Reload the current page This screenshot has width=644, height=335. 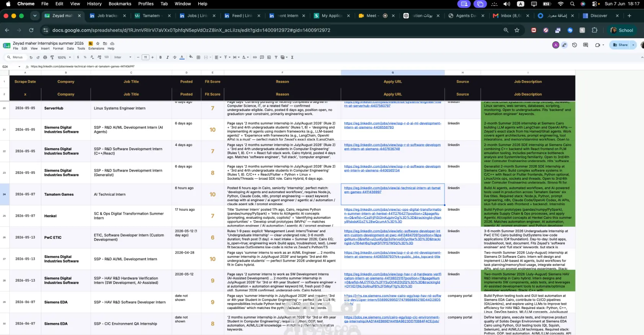click(31, 30)
